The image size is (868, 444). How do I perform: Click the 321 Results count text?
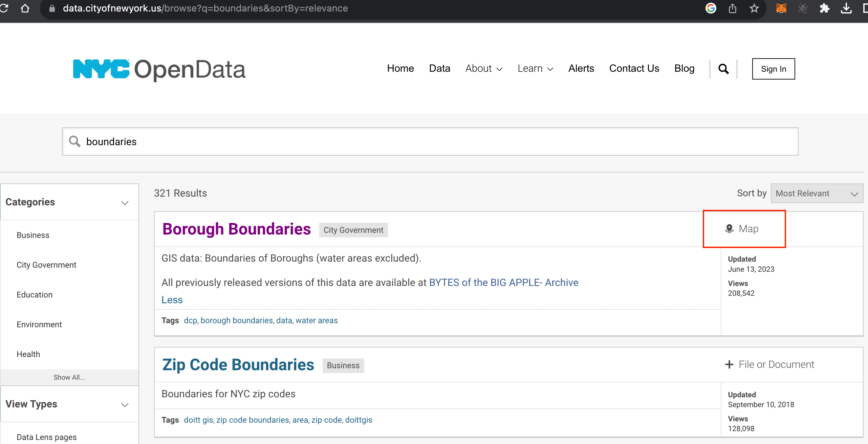[x=180, y=193]
